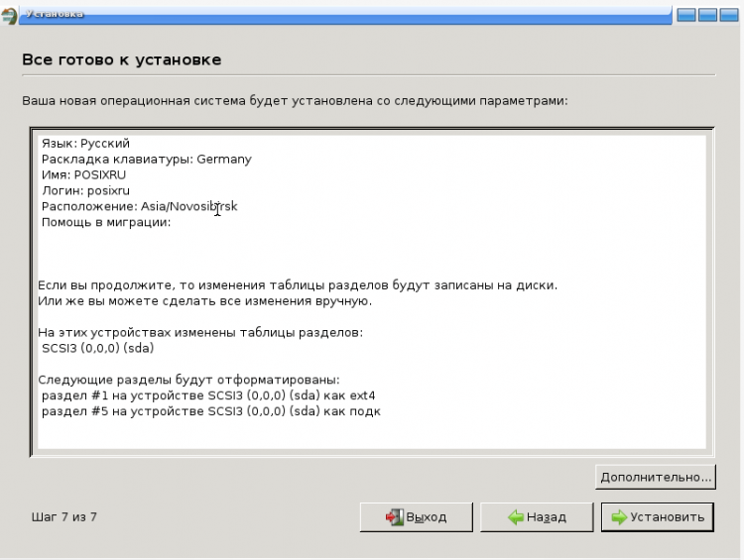Click the Все готово к установке heading
The height and width of the screenshot is (560, 744).
pyautogui.click(x=121, y=59)
